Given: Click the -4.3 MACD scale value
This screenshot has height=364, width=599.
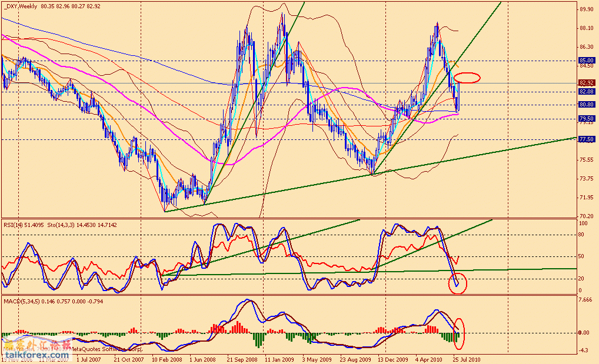Looking at the screenshot, I should tap(584, 350).
